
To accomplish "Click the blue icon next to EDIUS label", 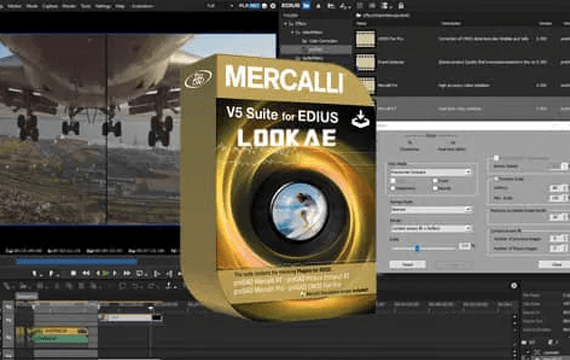I will [x=306, y=5].
